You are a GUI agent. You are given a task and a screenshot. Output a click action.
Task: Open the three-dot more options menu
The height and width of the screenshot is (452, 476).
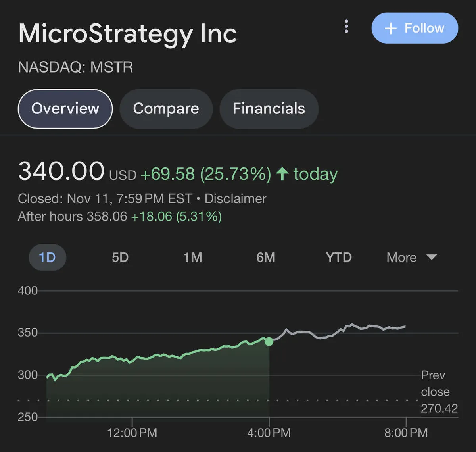point(346,27)
